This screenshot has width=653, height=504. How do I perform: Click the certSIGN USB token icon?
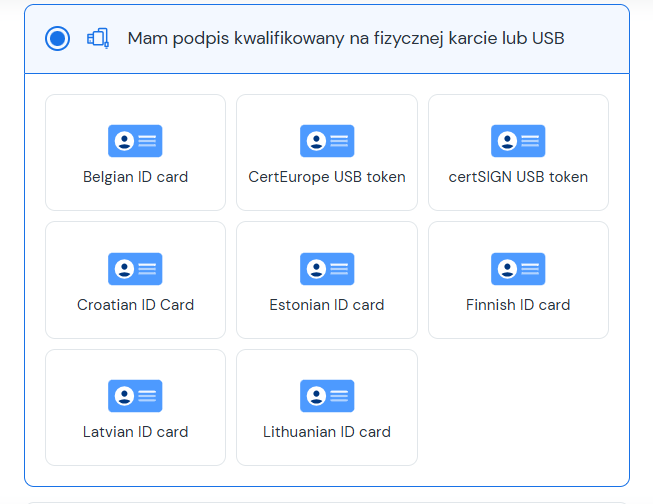click(518, 141)
